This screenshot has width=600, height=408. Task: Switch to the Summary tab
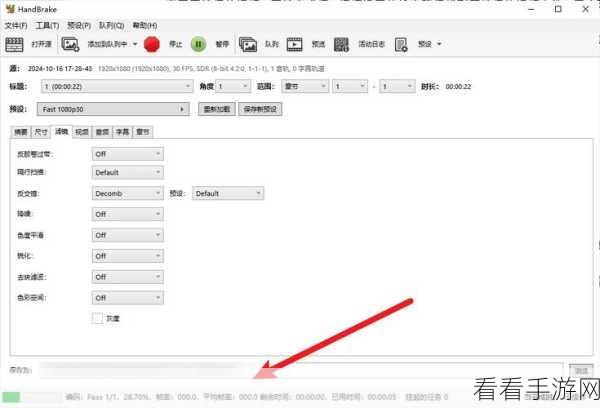click(21, 132)
